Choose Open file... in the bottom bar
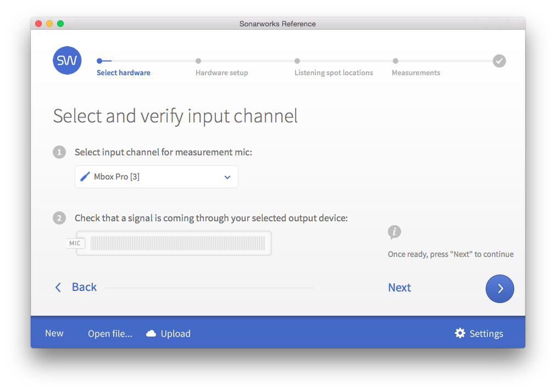 tap(110, 333)
